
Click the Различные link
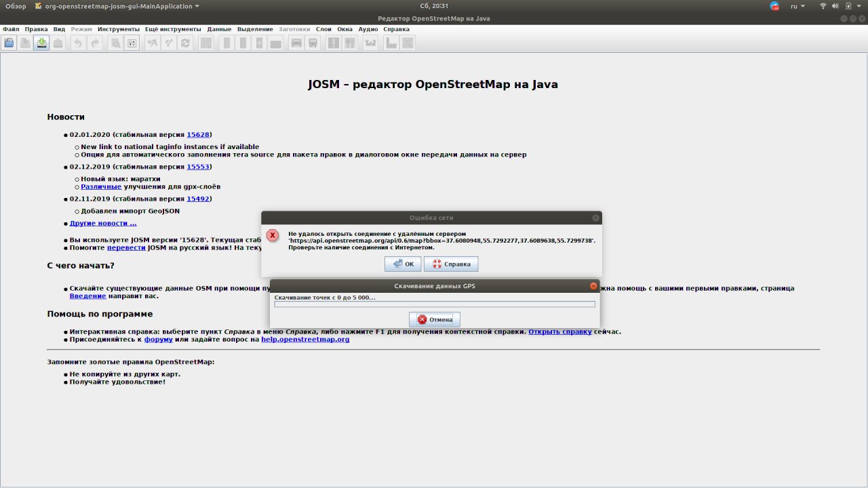point(101,186)
